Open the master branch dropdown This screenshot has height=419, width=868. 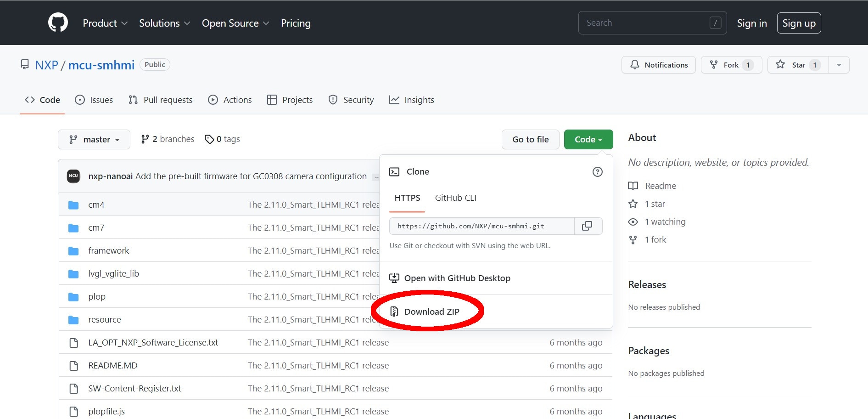[94, 140]
